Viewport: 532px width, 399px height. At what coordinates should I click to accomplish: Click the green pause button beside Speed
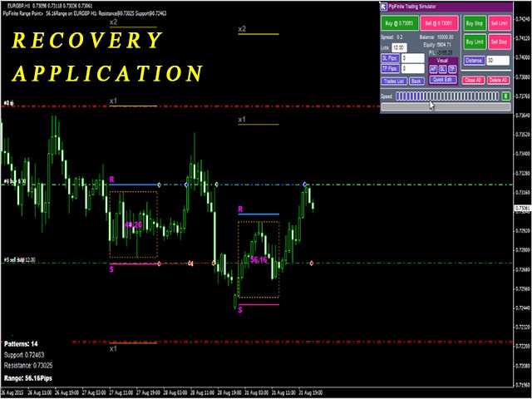[x=506, y=96]
